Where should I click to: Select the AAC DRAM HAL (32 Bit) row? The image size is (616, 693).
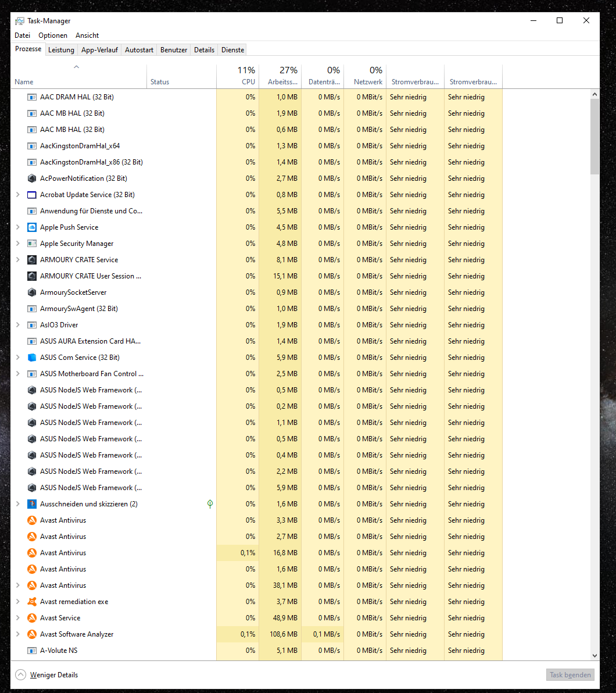(x=257, y=97)
